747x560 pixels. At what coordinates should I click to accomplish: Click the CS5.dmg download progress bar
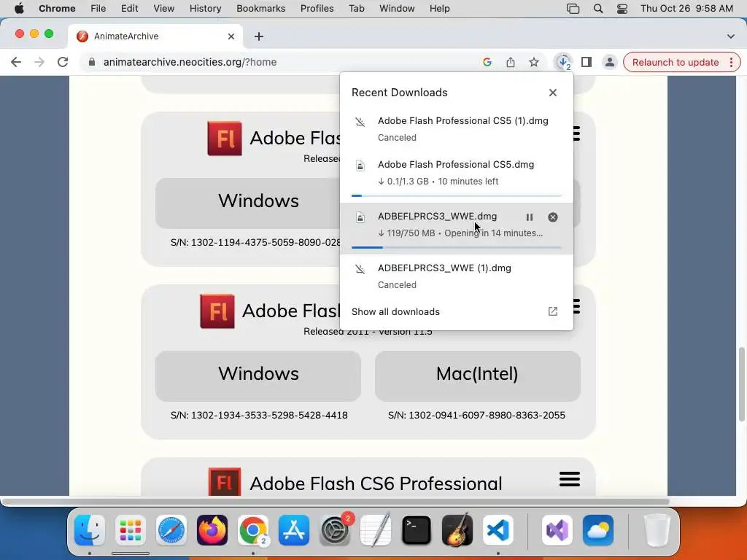[457, 195]
